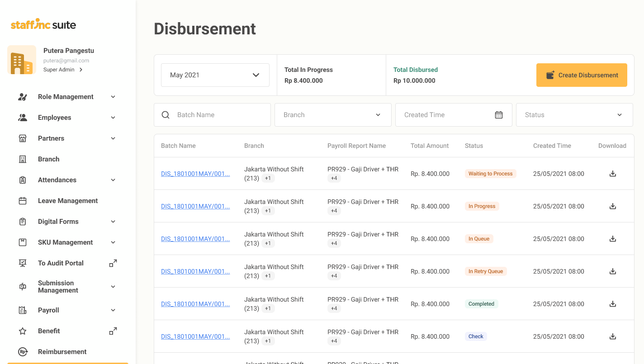The width and height of the screenshot is (644, 364).
Task: Click the calendar icon in Created Time
Action: [x=499, y=115]
